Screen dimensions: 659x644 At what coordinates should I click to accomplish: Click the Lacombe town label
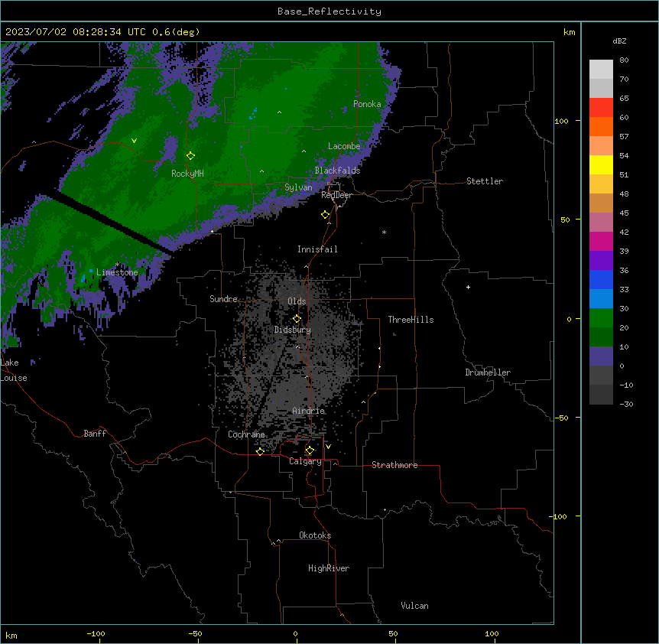[344, 146]
